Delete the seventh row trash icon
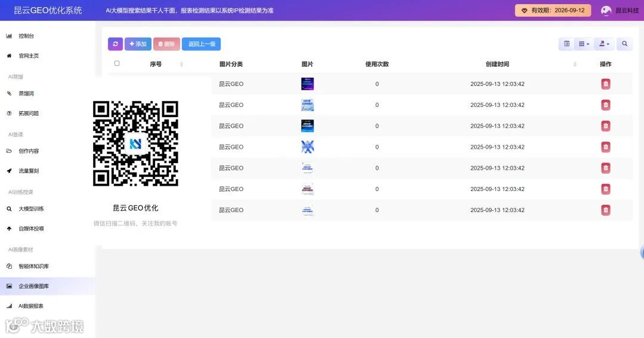644x338 pixels. point(605,210)
